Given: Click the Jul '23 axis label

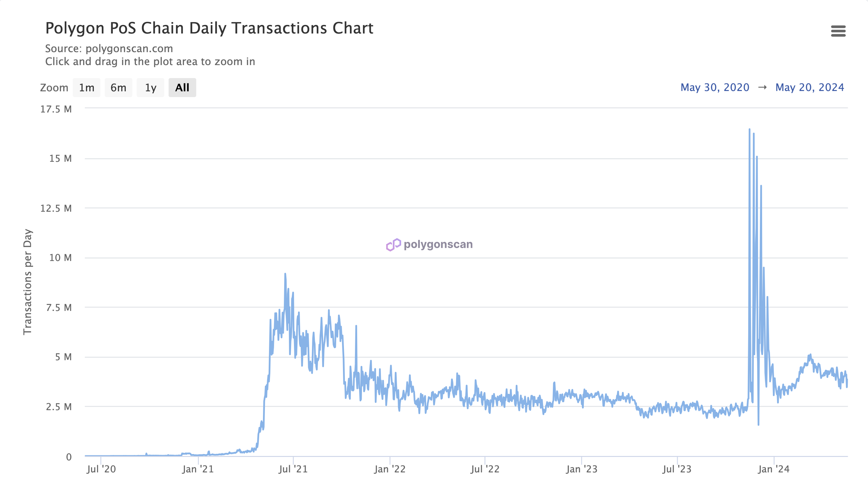Looking at the screenshot, I should [677, 469].
